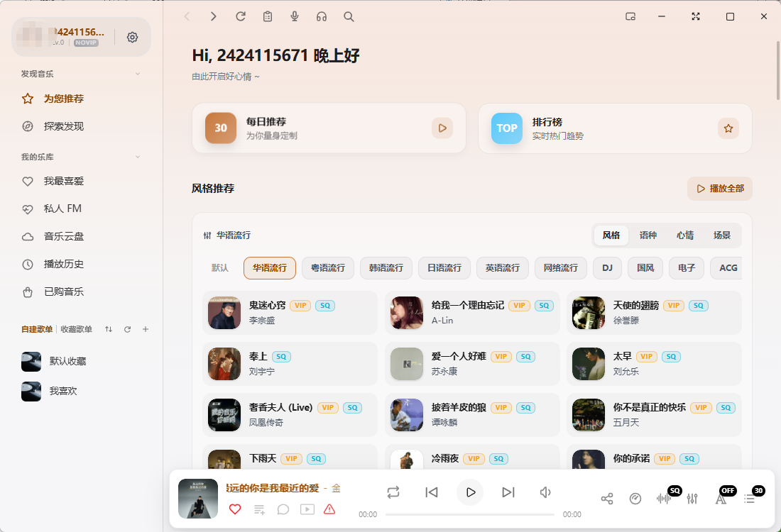Open the MV video icon in player

pyautogui.click(x=307, y=509)
